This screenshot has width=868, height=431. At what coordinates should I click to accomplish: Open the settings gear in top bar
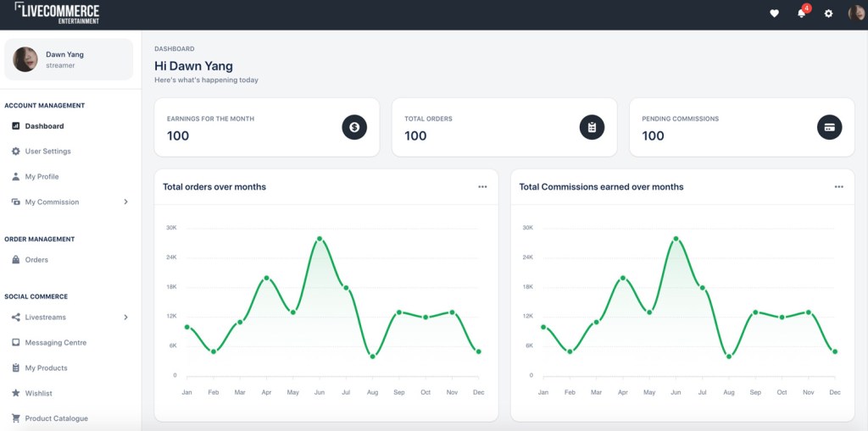tap(829, 14)
